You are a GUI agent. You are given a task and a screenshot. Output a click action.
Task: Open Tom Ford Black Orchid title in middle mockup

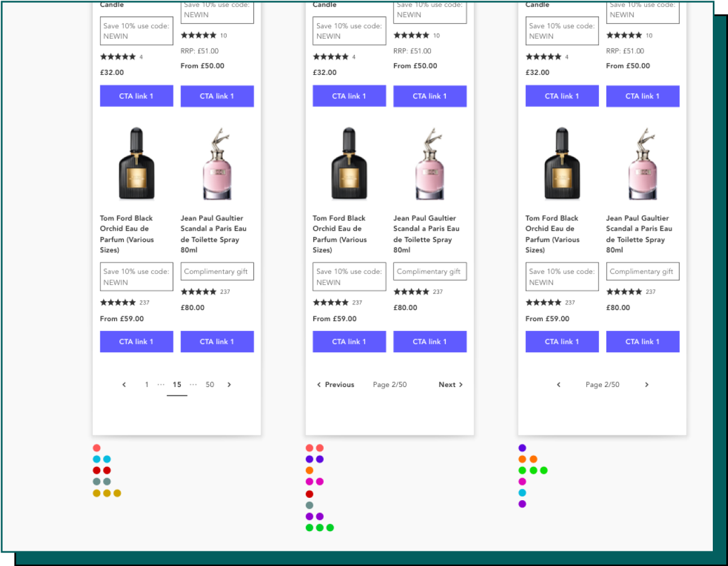click(340, 233)
